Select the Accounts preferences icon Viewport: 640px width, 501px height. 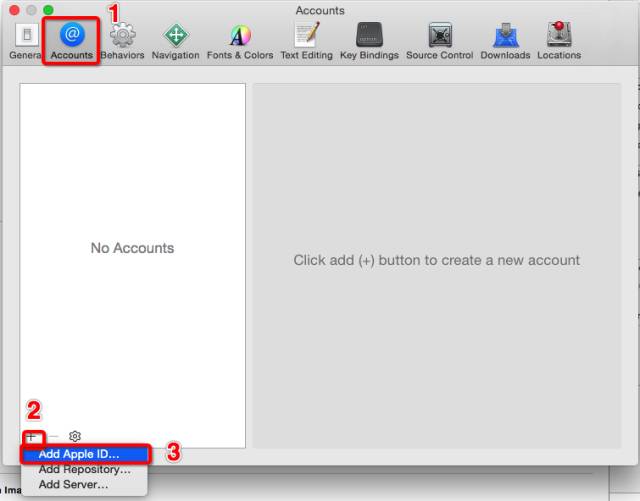71,40
